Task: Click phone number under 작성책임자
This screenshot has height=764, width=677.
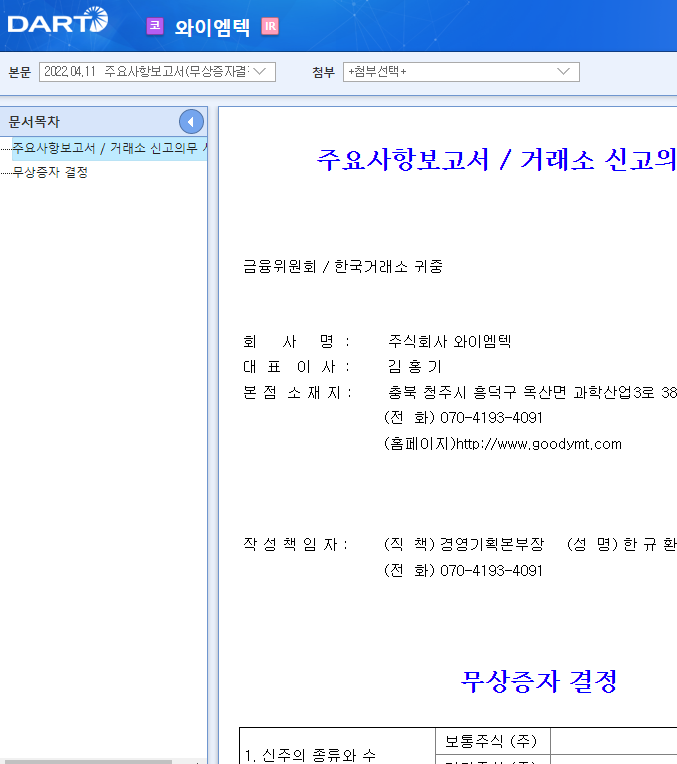Action: [x=491, y=570]
